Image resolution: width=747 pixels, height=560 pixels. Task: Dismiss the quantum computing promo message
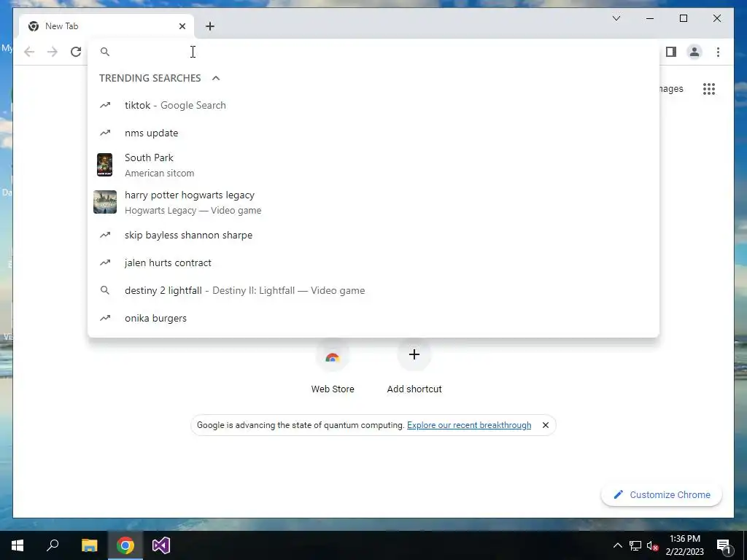pyautogui.click(x=546, y=425)
